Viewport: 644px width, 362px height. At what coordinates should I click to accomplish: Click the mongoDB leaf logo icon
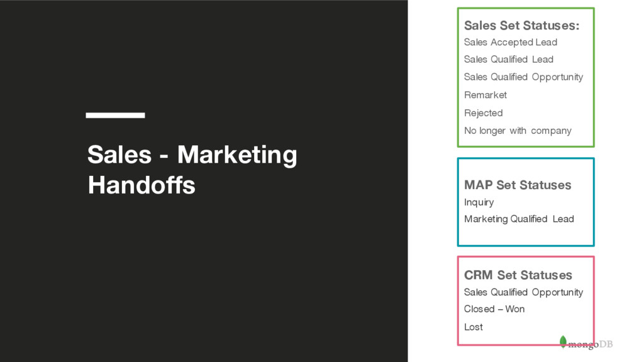(563, 341)
